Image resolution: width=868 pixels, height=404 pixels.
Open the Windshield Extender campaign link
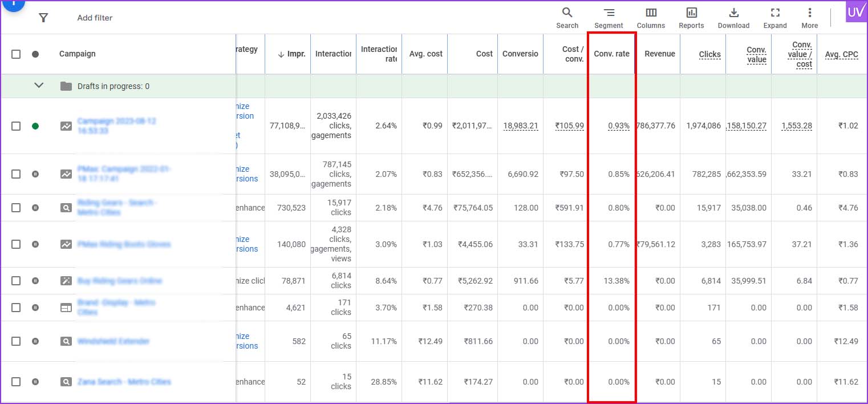[x=113, y=341]
